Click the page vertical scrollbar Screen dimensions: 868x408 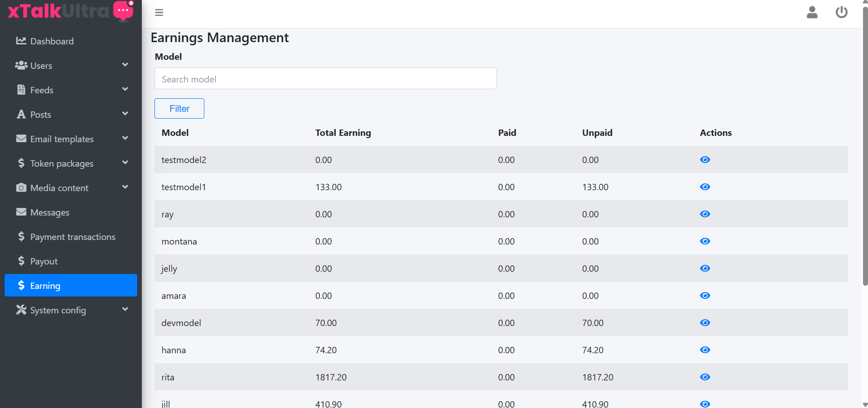(x=865, y=145)
